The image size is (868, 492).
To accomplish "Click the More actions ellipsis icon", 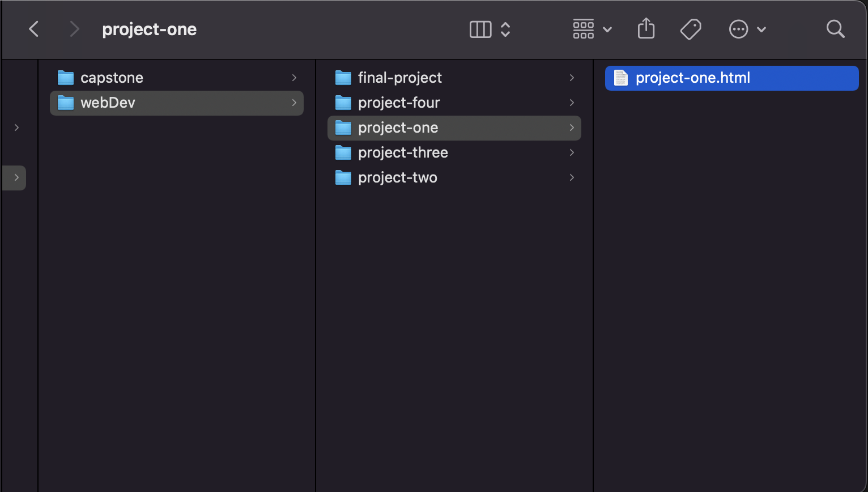I will coord(738,28).
